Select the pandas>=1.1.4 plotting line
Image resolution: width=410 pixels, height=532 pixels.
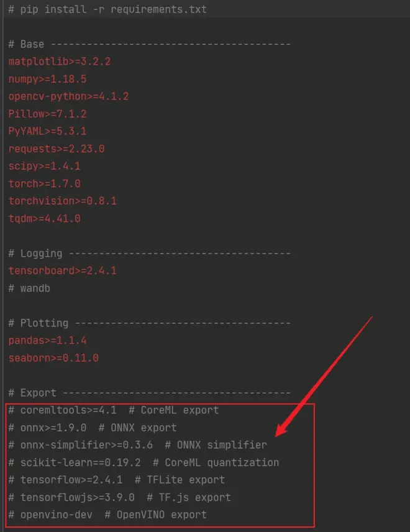[x=47, y=341]
